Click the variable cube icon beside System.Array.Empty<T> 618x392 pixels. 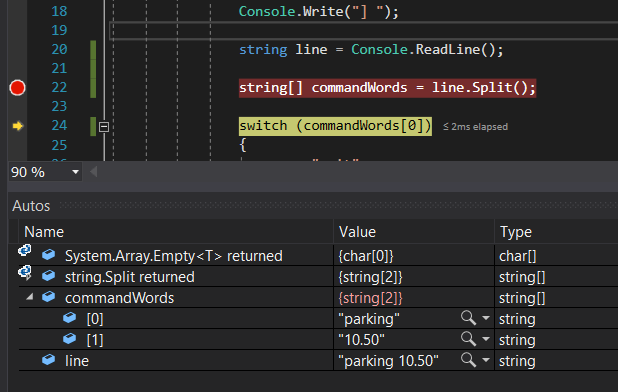click(48, 255)
